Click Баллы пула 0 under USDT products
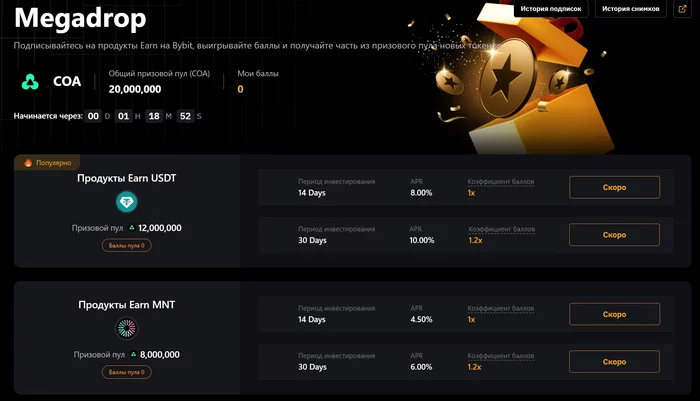700x401 pixels. pyautogui.click(x=127, y=246)
